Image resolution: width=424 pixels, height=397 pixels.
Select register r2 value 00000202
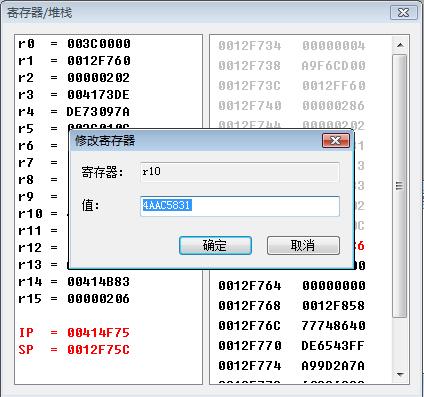tap(99, 78)
